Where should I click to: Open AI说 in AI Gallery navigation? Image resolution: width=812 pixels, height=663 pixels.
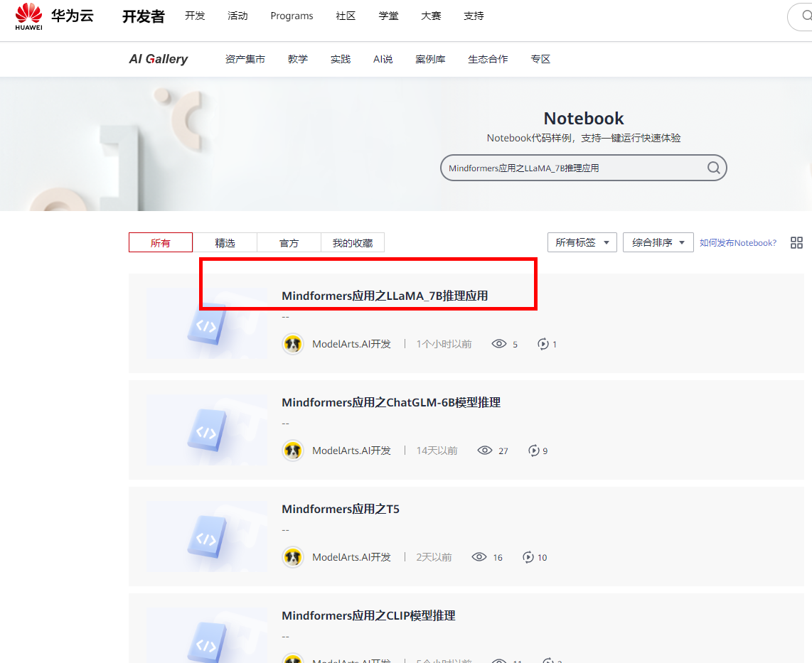383,59
